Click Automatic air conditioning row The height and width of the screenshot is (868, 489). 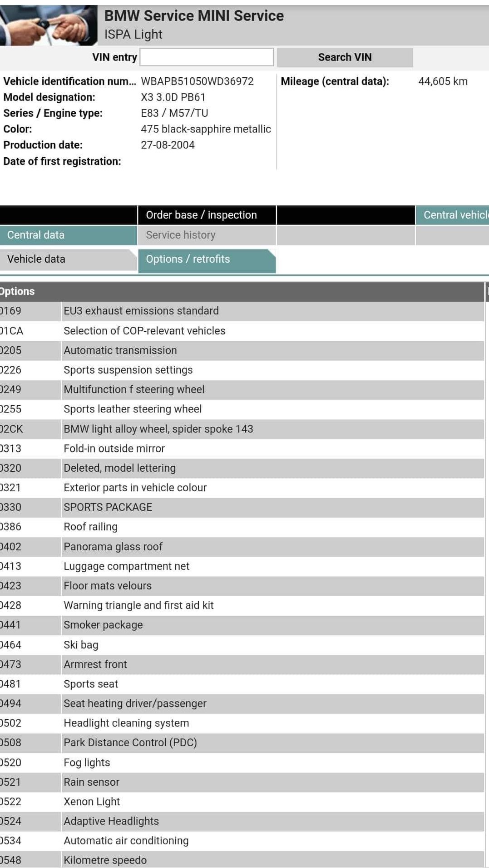242,841
